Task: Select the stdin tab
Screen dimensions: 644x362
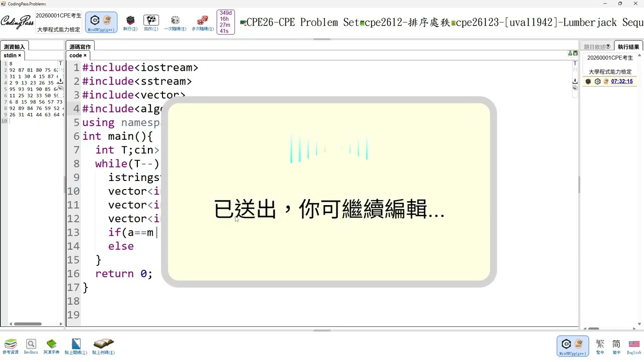Action: pyautogui.click(x=12, y=55)
